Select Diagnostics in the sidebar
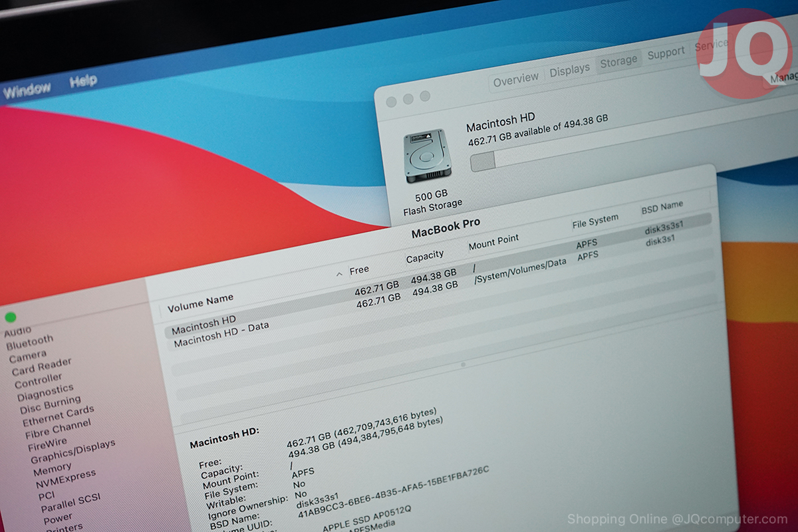The width and height of the screenshot is (798, 532). 45,392
